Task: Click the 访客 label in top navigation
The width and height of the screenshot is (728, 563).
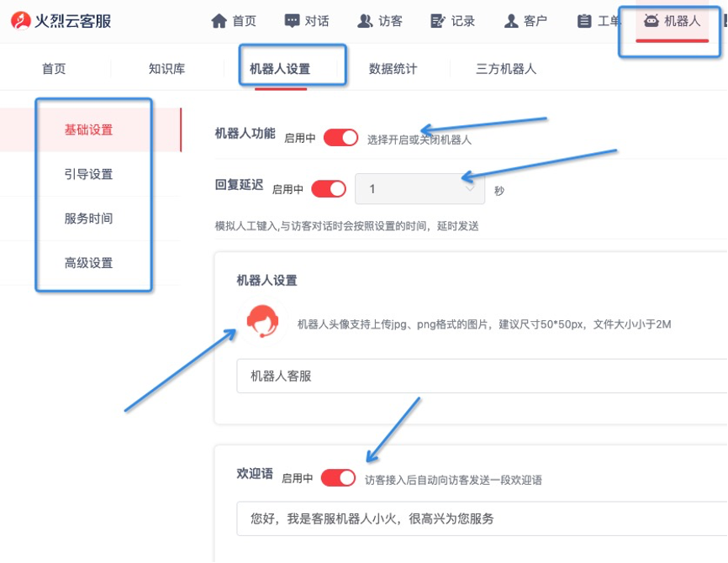Action: click(x=390, y=21)
